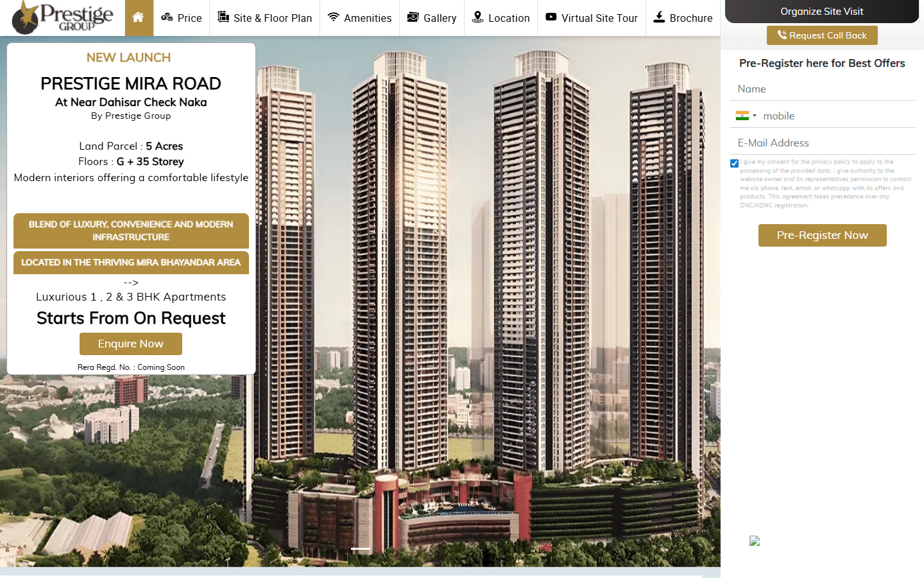Click 'Rera Regd. No. : Coming Soon' text
The width and height of the screenshot is (924, 578).
(x=131, y=367)
